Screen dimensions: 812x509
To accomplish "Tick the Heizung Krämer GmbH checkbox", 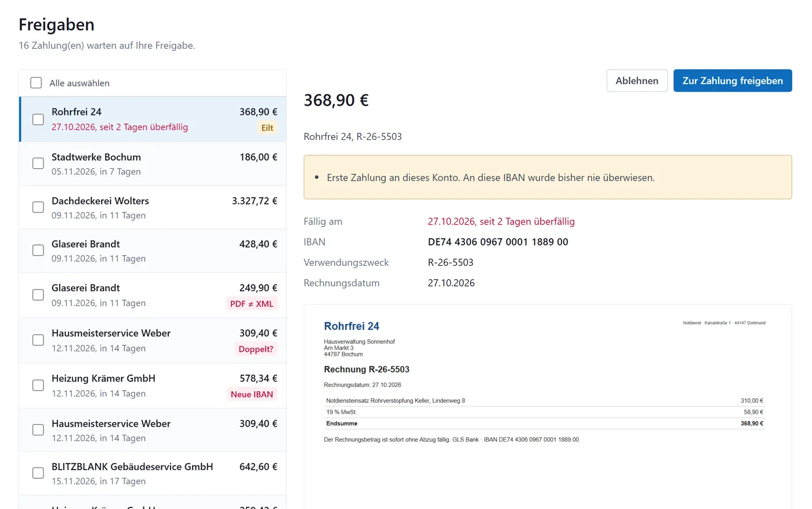I will tap(38, 385).
